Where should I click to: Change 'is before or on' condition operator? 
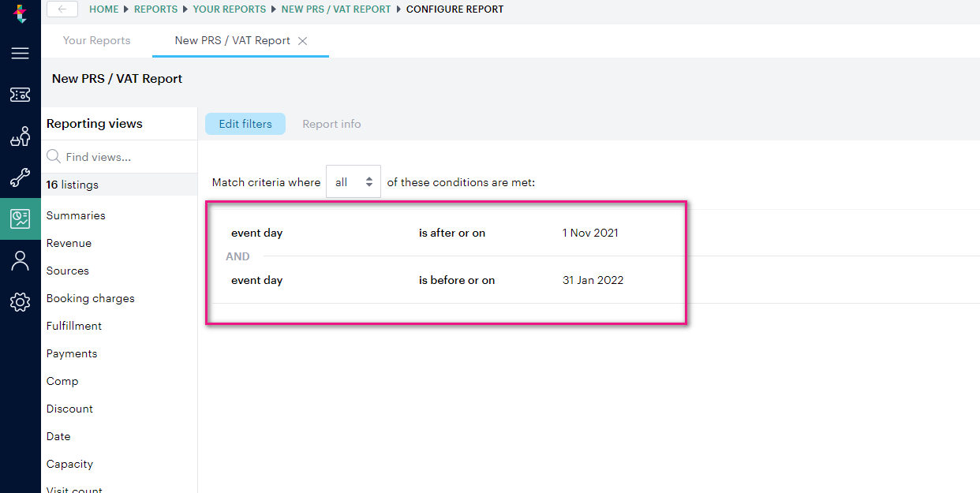[x=456, y=280]
